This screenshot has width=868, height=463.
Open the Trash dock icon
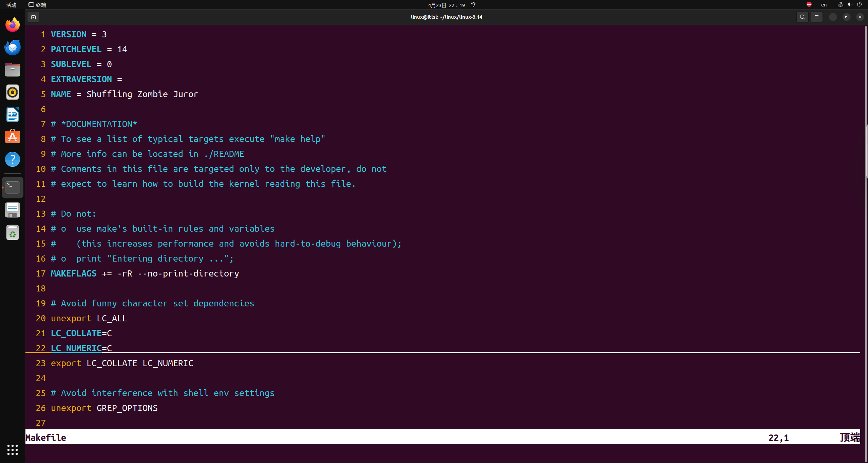tap(13, 233)
